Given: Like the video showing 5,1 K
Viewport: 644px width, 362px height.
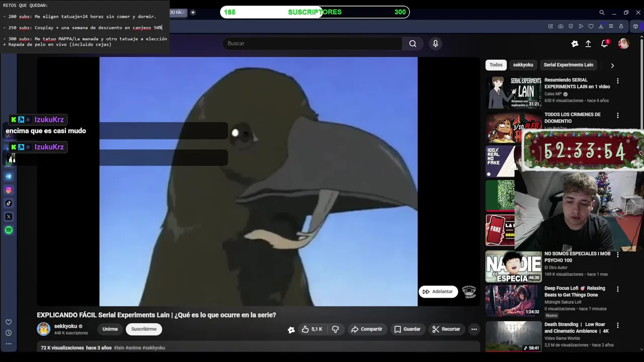Looking at the screenshot, I should pyautogui.click(x=312, y=329).
